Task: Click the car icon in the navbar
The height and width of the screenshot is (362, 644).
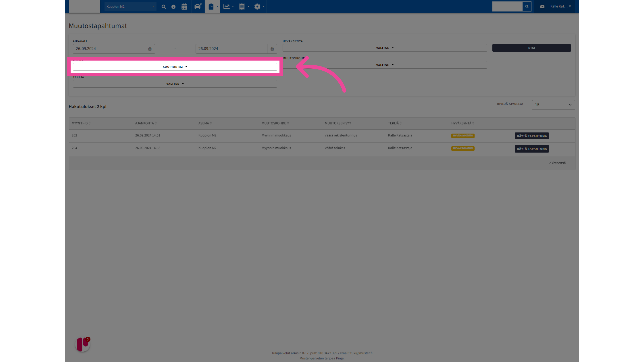Action: point(198,6)
